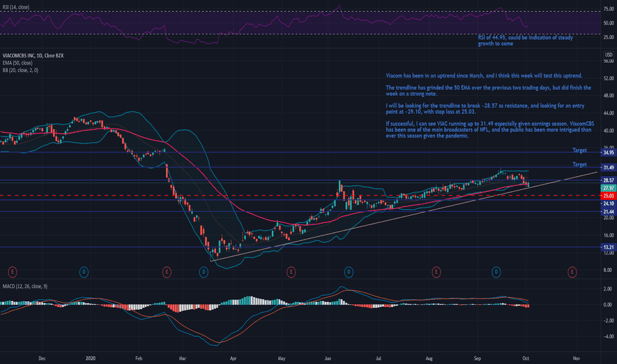Select the 'If successful, I can see VIAC' paragraph

(490, 130)
